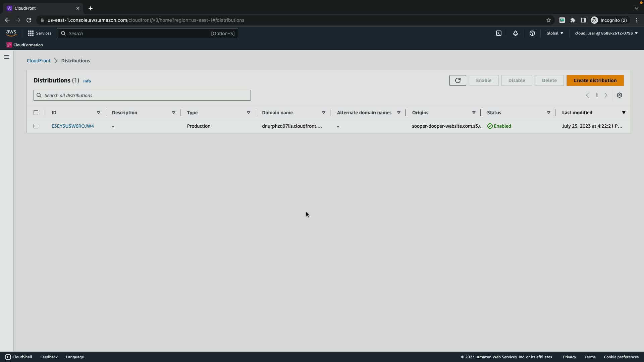Sort by the Last modified column arrow
The height and width of the screenshot is (362, 644).
624,113
